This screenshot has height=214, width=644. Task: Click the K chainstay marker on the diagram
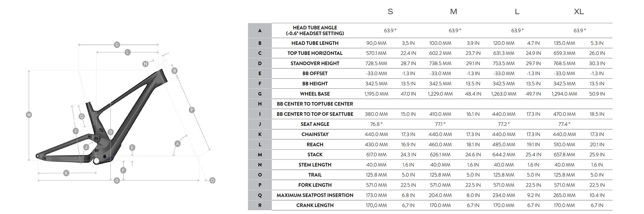click(x=66, y=173)
